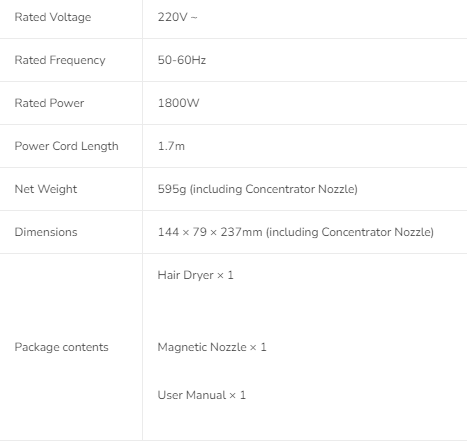Click the word Frequency in the label column
Viewport: 467px width, 441px height.
(x=77, y=60)
